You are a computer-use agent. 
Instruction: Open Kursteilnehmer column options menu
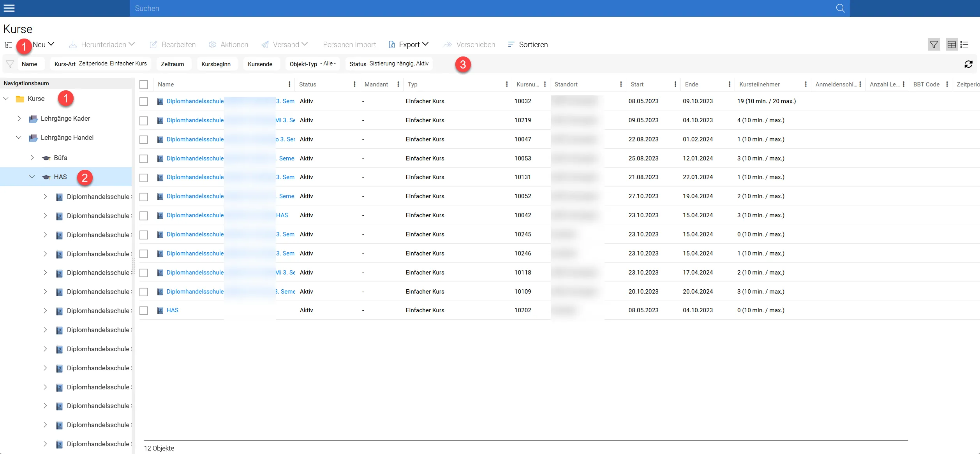tap(806, 84)
